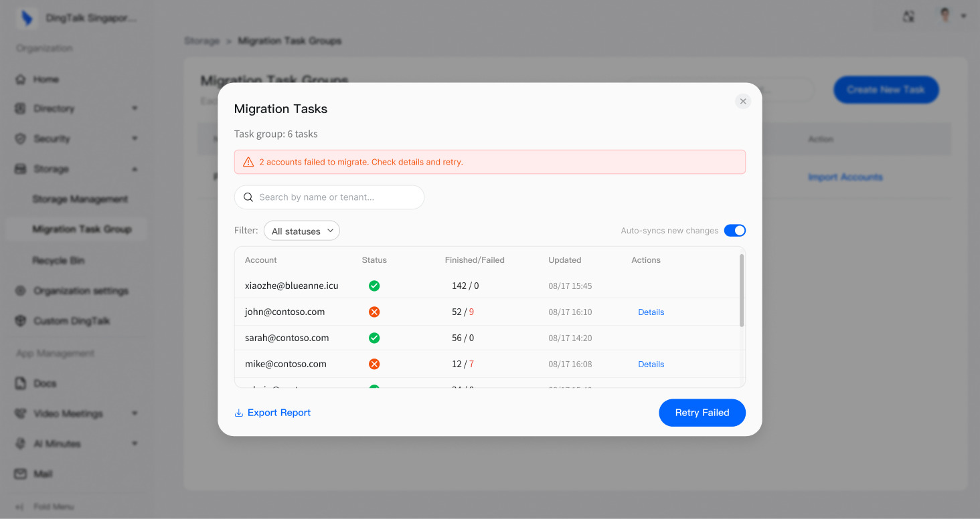
Task: Click the Updated column header
Action: coord(565,260)
